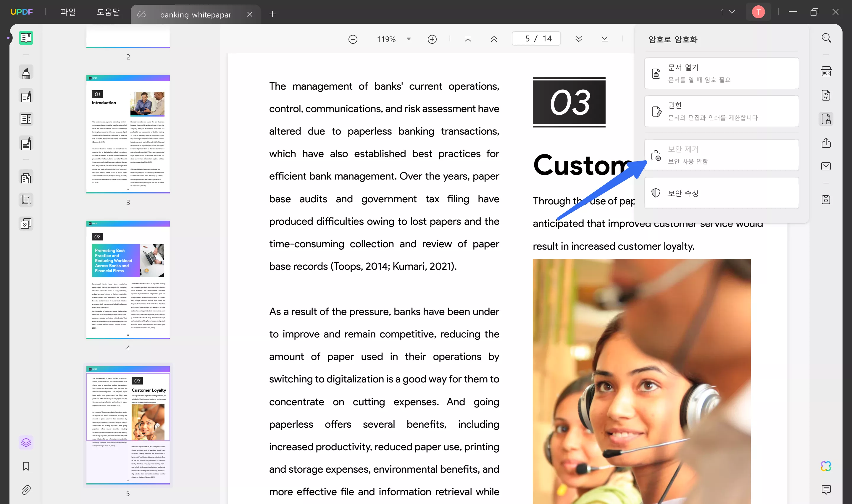This screenshot has height=504, width=852.
Task: Open the Reader mode icon in left sidebar
Action: (x=26, y=38)
